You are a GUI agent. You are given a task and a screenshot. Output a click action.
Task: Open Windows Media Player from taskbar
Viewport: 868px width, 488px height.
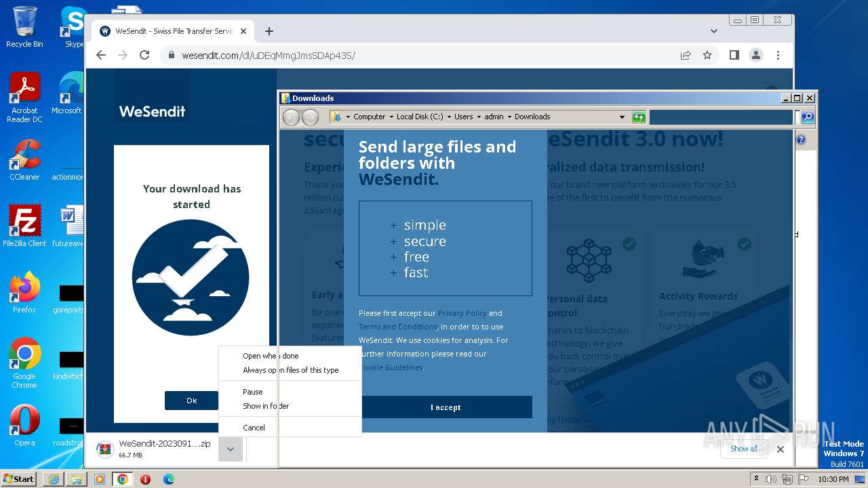tap(100, 479)
